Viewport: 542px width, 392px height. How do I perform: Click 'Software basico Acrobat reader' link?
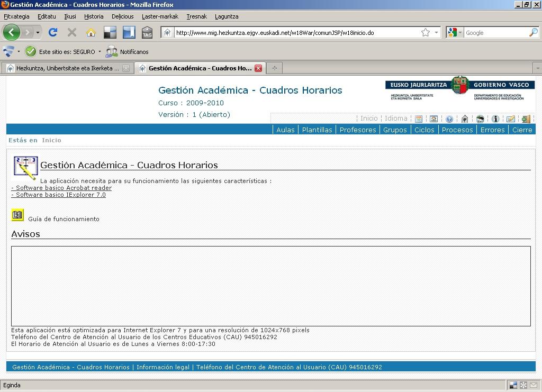62,188
